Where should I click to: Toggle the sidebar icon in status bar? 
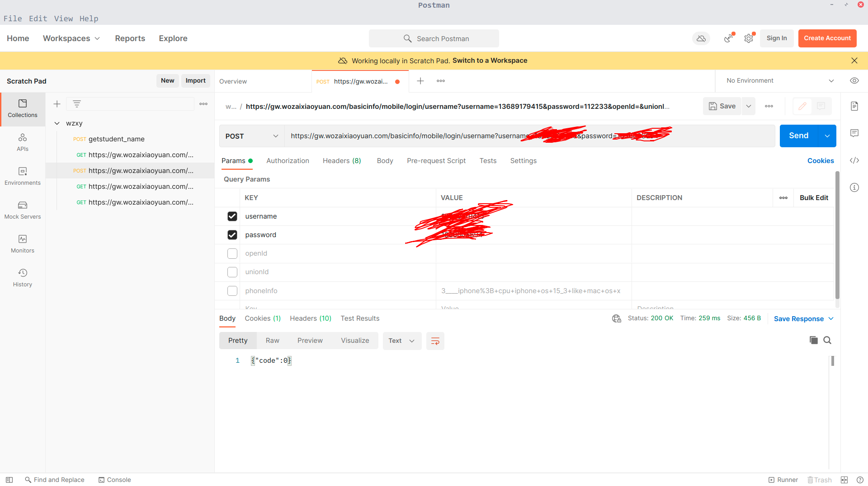[x=9, y=480]
